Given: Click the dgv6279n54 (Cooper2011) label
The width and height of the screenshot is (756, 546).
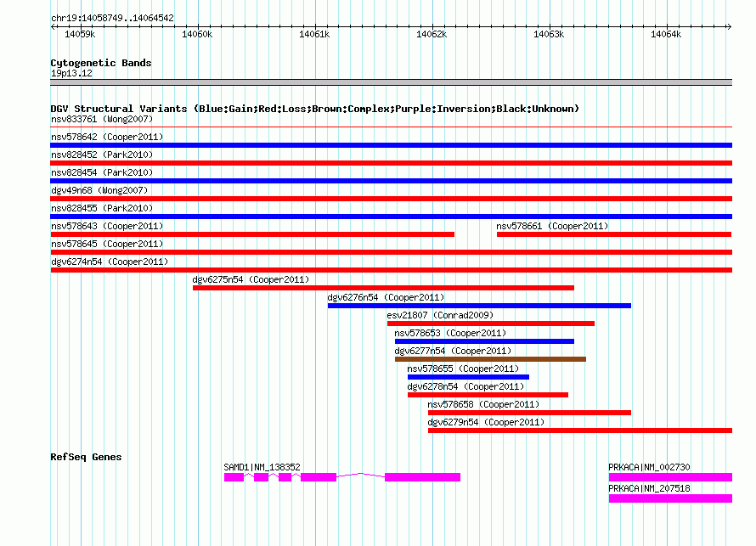Looking at the screenshot, I should click(486, 422).
